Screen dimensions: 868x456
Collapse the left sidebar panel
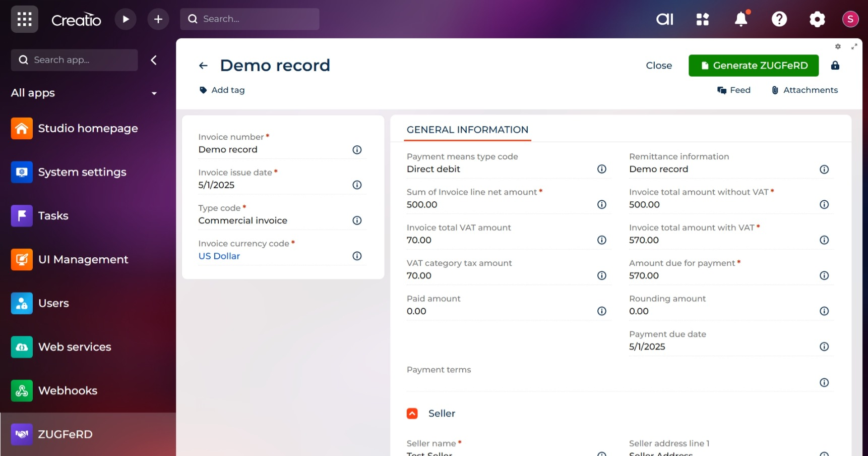(x=154, y=60)
